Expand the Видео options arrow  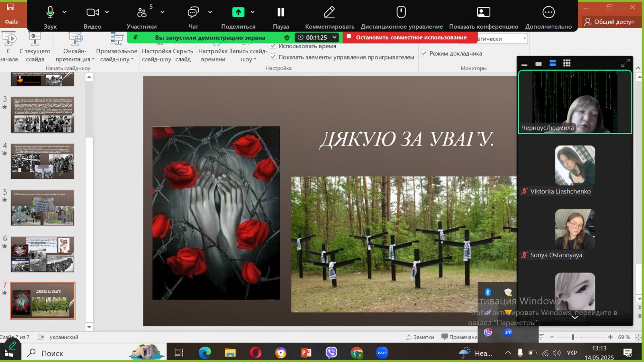(107, 12)
